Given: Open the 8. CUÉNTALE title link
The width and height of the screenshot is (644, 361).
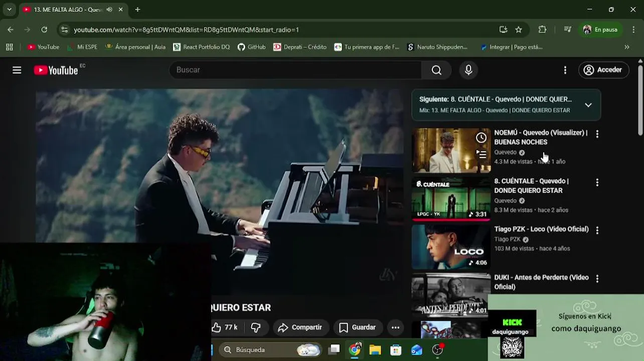Looking at the screenshot, I should 531,186.
